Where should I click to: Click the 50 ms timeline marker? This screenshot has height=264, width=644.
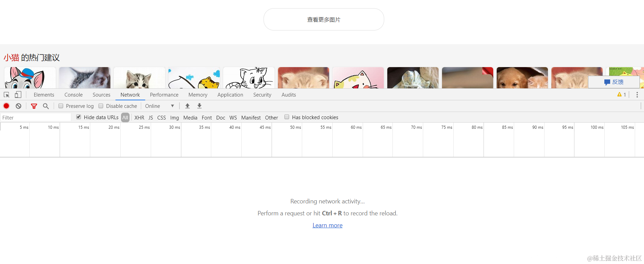[x=295, y=127]
